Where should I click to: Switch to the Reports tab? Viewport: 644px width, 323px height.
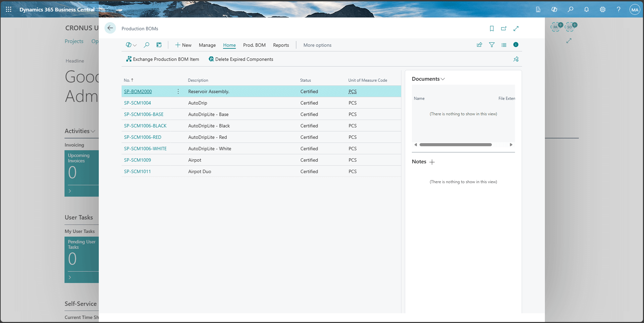[281, 45]
